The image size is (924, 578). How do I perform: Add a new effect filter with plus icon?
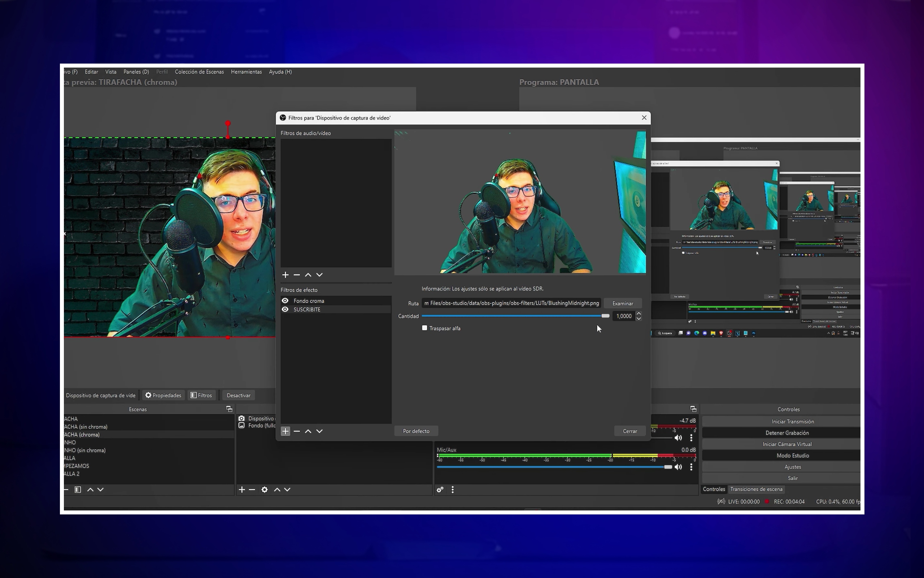pyautogui.click(x=285, y=431)
